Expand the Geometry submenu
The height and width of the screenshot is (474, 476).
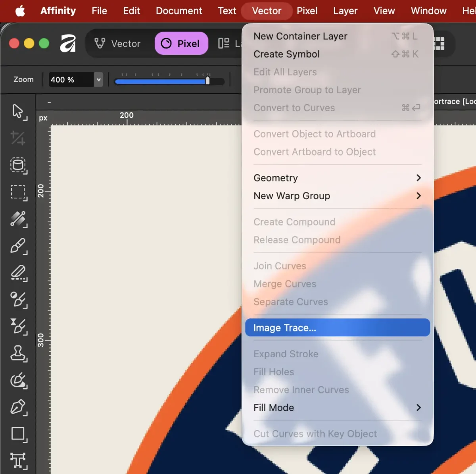[337, 178]
